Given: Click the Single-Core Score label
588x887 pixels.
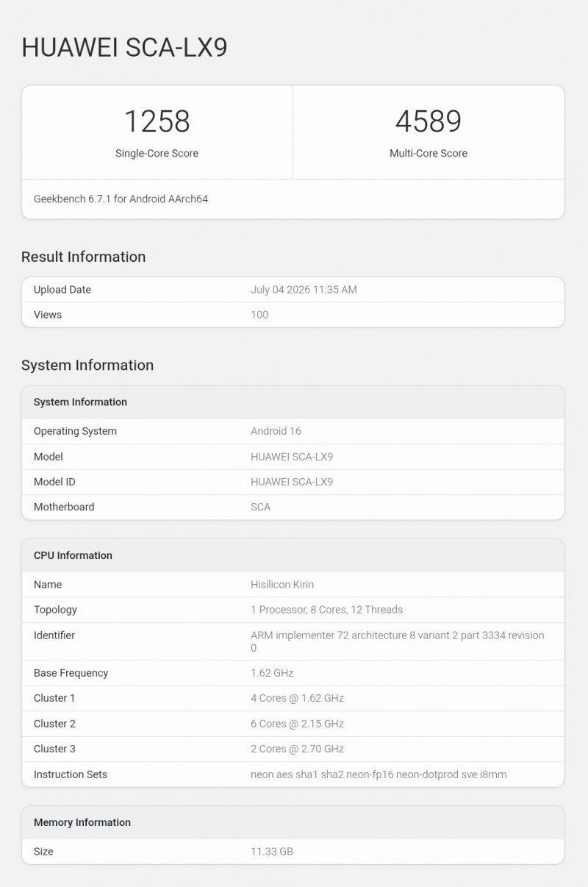Looking at the screenshot, I should click(157, 154).
